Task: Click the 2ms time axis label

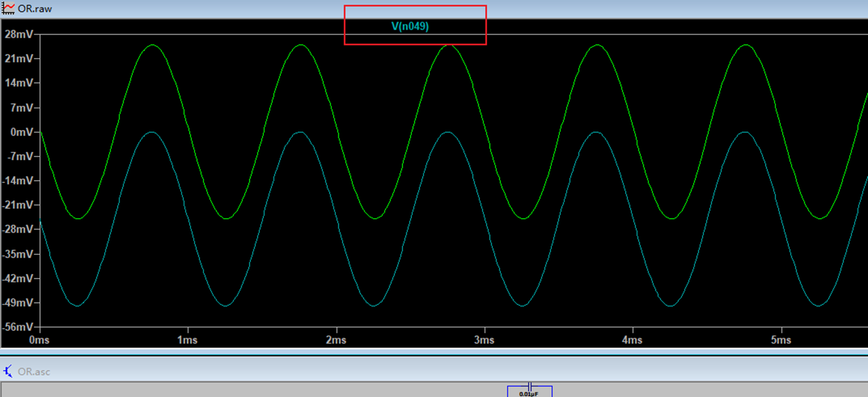Action: (x=336, y=340)
